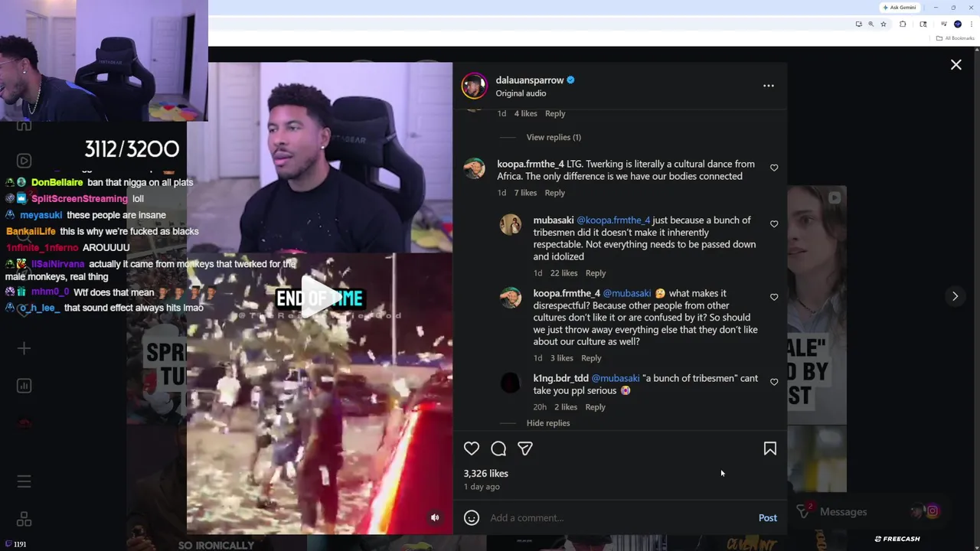The width and height of the screenshot is (980, 551).
Task: Share the post via the paper plane icon
Action: click(525, 449)
